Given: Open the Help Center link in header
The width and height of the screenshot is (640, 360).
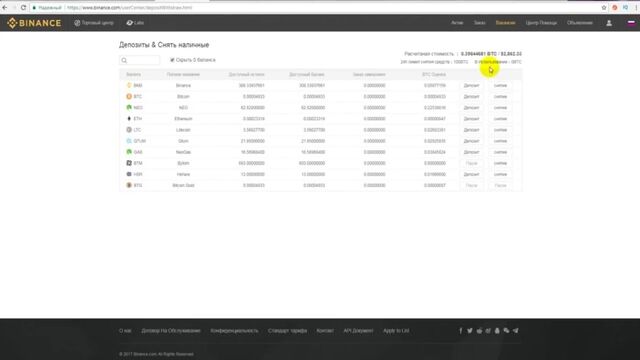Looking at the screenshot, I should coord(541,23).
